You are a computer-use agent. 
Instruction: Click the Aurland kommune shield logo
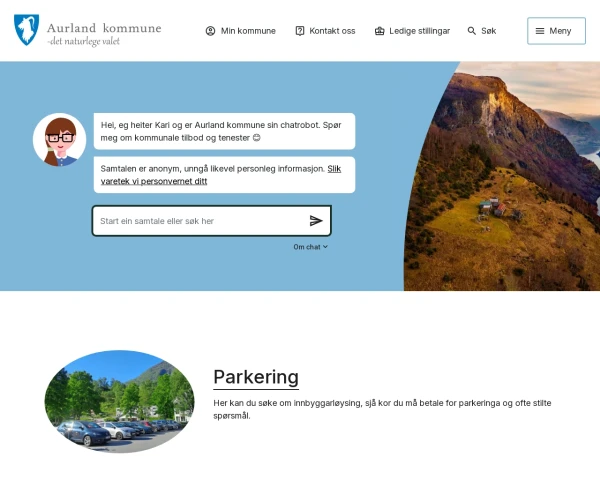(x=26, y=30)
